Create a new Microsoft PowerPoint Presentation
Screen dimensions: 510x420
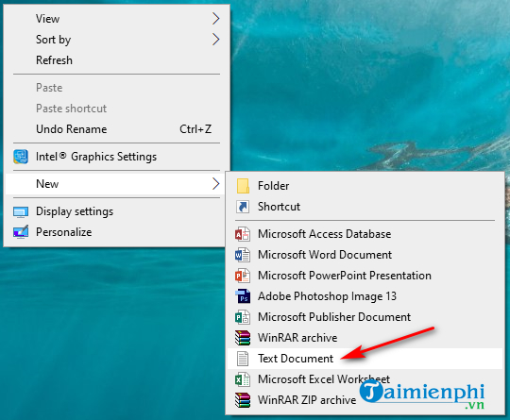click(x=365, y=276)
